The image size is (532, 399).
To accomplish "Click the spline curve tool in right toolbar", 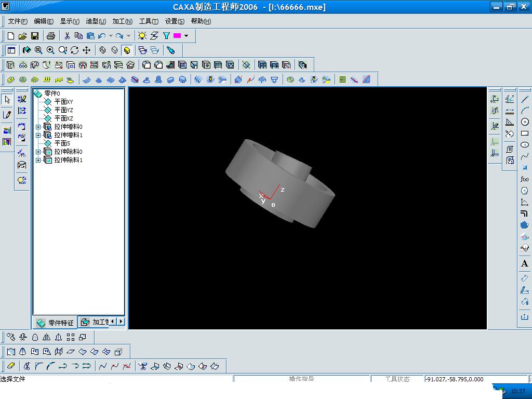I will [525, 156].
